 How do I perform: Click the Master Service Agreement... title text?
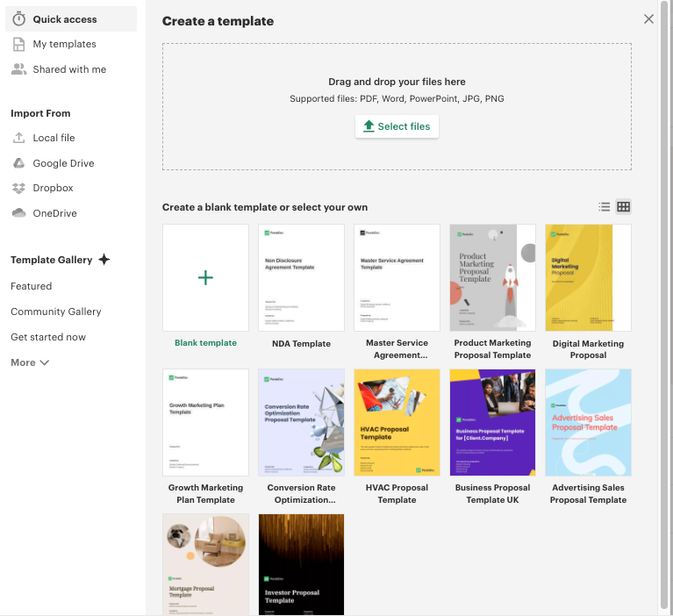(397, 349)
